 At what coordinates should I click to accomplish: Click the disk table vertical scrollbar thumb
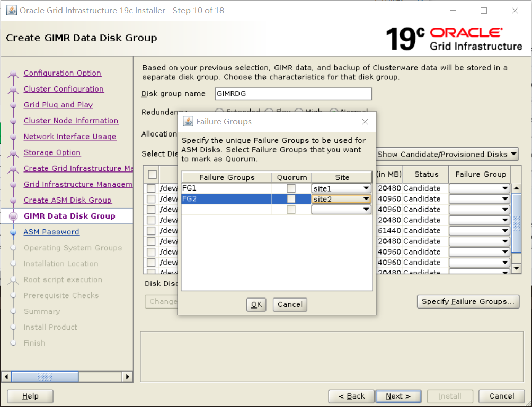click(x=516, y=223)
